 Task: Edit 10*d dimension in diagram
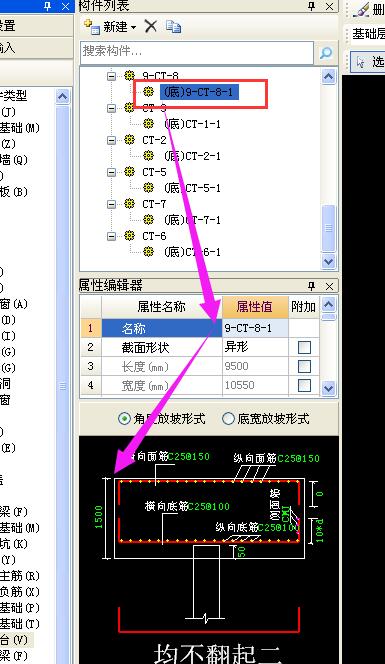[x=319, y=531]
